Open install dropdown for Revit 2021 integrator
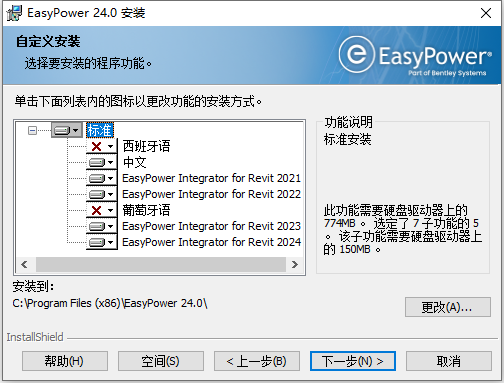This screenshot has width=504, height=383. (x=102, y=178)
